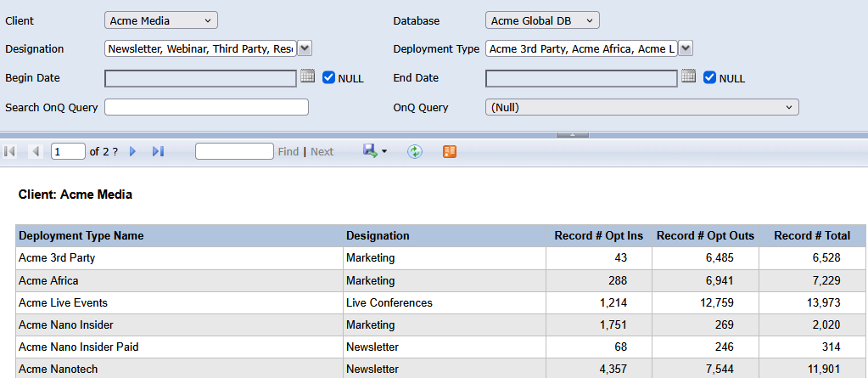Click Record # Total header
This screenshot has width=868, height=378.
click(x=812, y=235)
